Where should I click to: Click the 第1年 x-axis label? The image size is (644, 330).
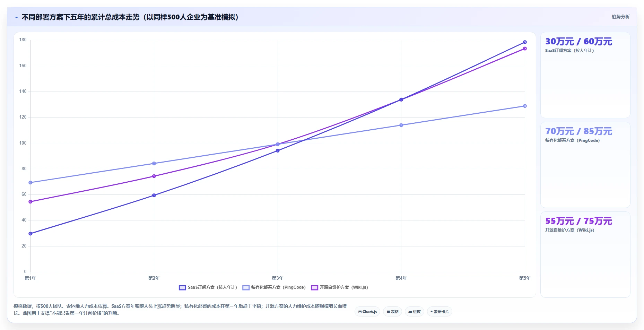click(31, 278)
